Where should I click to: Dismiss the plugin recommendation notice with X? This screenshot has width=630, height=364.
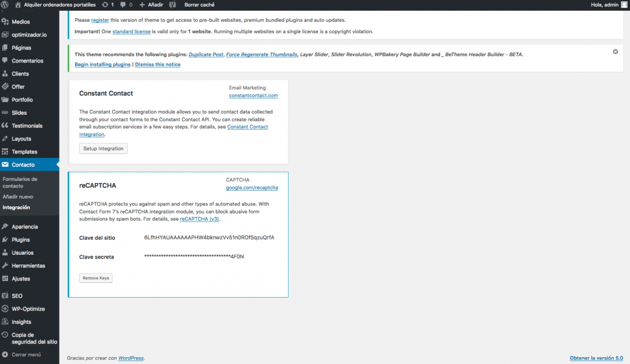(615, 52)
